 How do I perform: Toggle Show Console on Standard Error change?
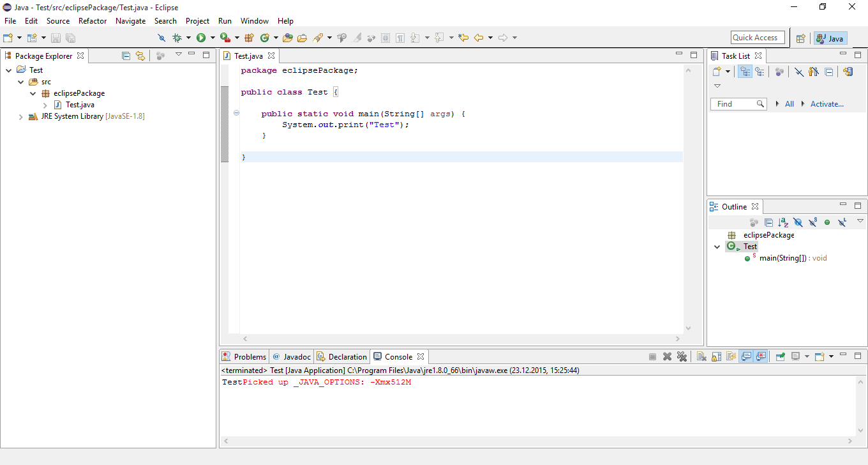tap(760, 356)
